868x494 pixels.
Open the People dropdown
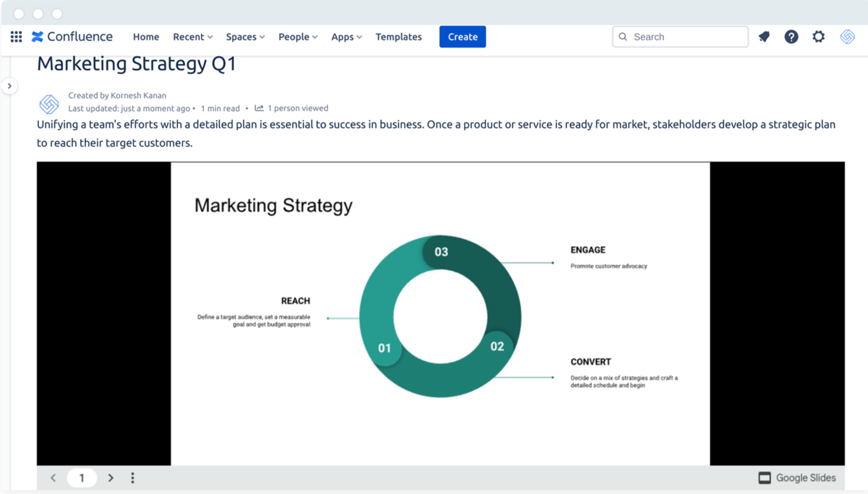point(298,37)
